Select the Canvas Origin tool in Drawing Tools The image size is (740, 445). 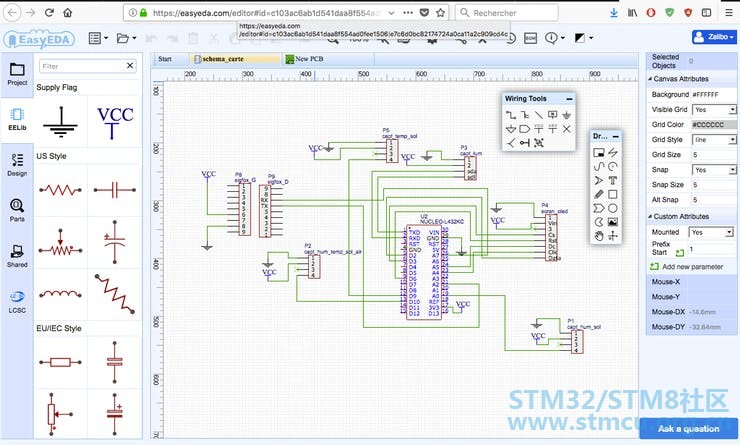coord(613,236)
